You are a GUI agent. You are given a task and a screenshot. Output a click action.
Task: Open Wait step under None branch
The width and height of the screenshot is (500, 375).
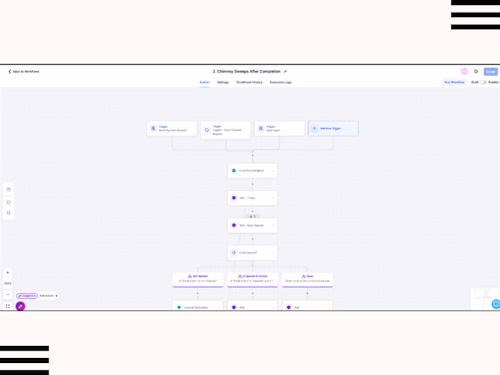307,306
